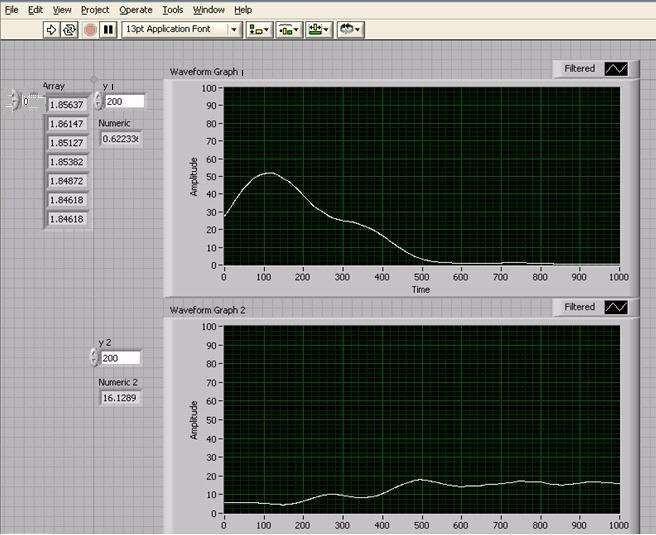656x535 pixels.
Task: Click the Waveform Graph 1 title label
Action: [207, 72]
